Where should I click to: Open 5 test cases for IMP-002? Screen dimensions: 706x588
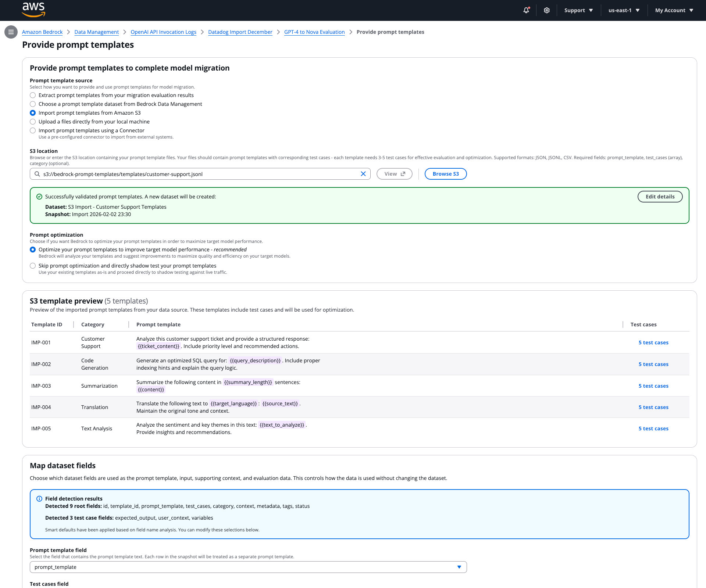coord(653,364)
